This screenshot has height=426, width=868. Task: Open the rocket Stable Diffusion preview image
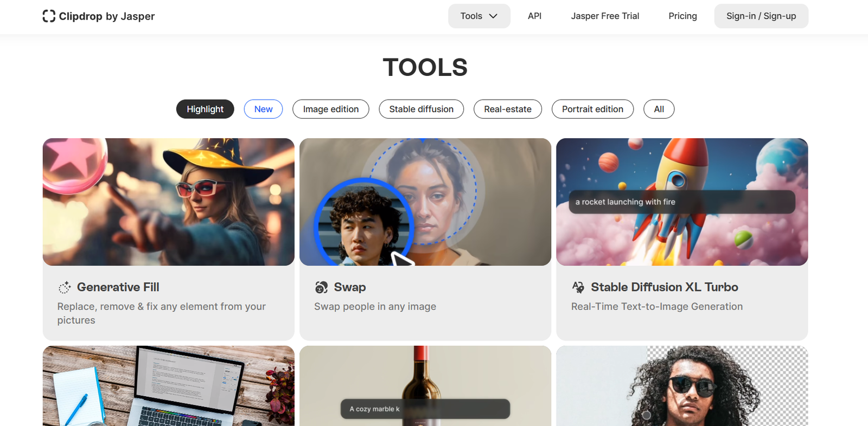click(682, 202)
